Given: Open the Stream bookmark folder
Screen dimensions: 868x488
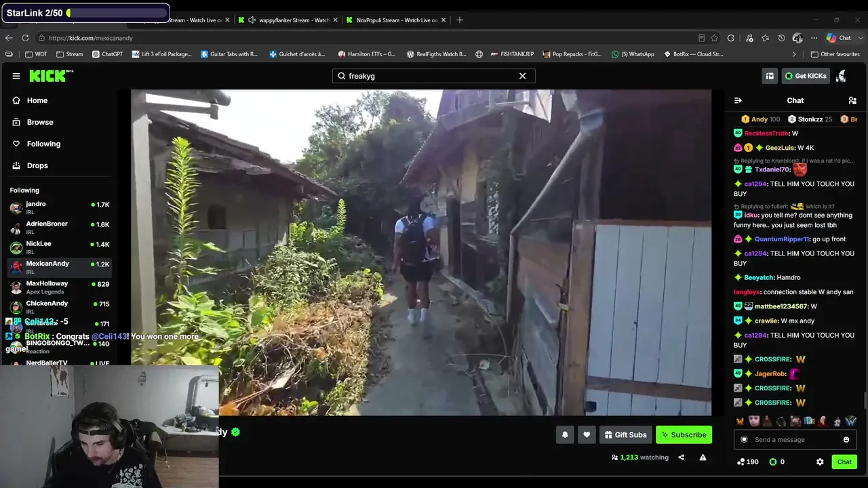Looking at the screenshot, I should tap(69, 54).
